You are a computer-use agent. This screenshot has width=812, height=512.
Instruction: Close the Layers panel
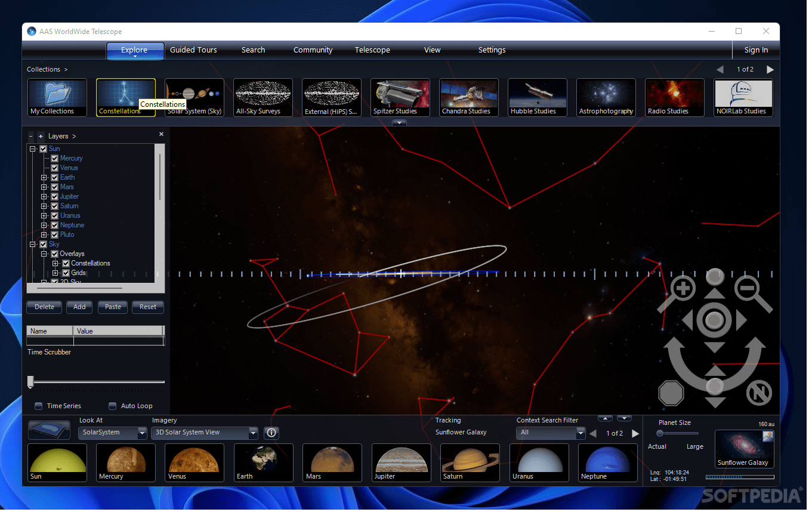(x=161, y=135)
